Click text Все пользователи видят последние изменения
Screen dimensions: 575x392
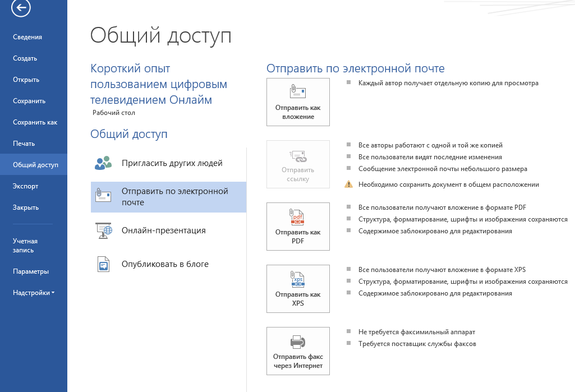430,157
